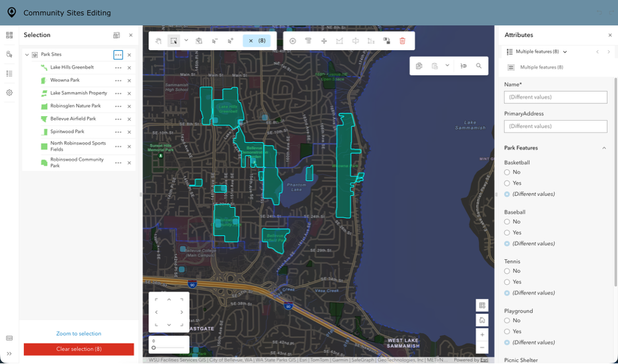Set Baseball to No
Viewport: 618px width, 364px height.
coord(507,222)
